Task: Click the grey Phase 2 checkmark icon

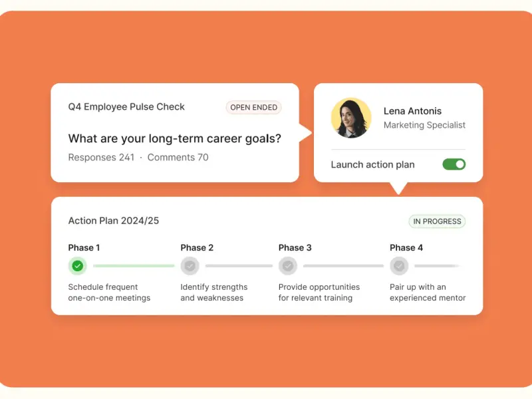Action: (190, 266)
